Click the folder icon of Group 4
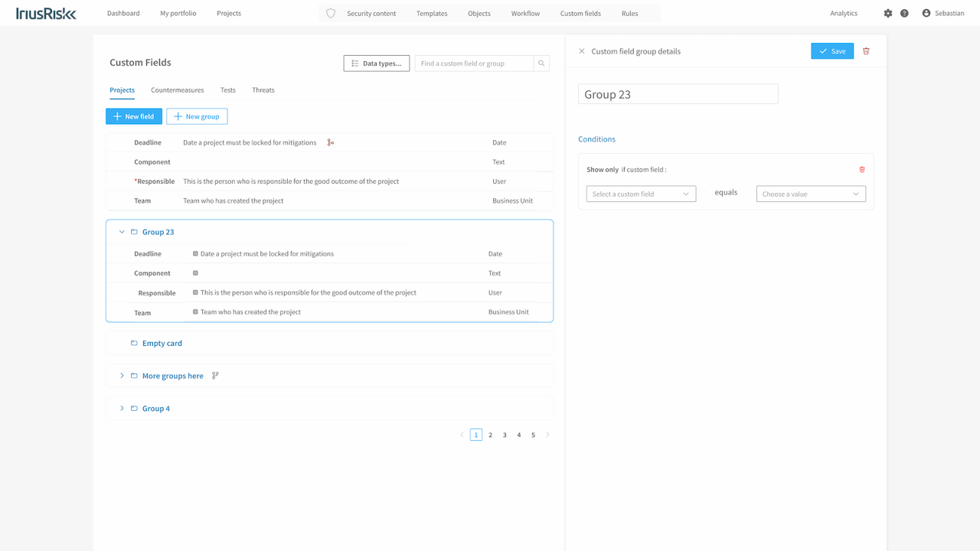This screenshot has width=980, height=551. pyautogui.click(x=134, y=409)
